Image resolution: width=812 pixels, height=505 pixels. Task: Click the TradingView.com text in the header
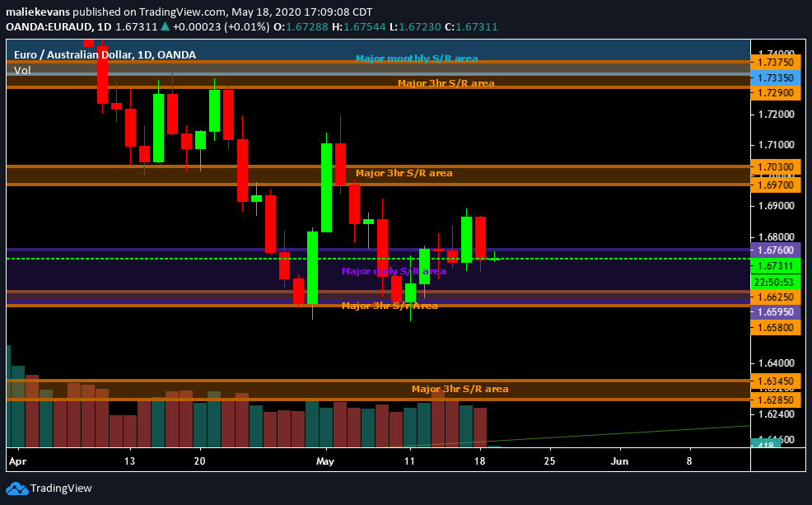(182, 12)
